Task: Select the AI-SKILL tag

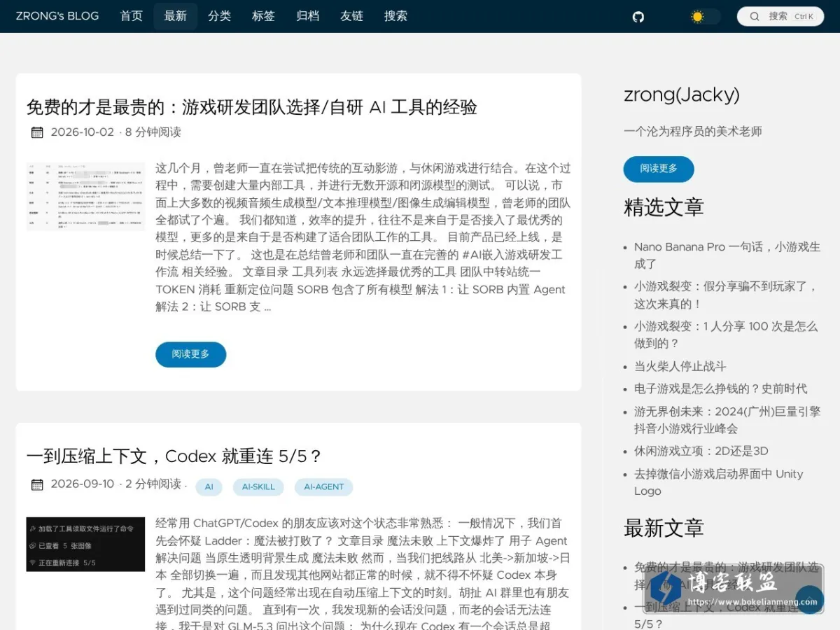Action: [x=258, y=487]
